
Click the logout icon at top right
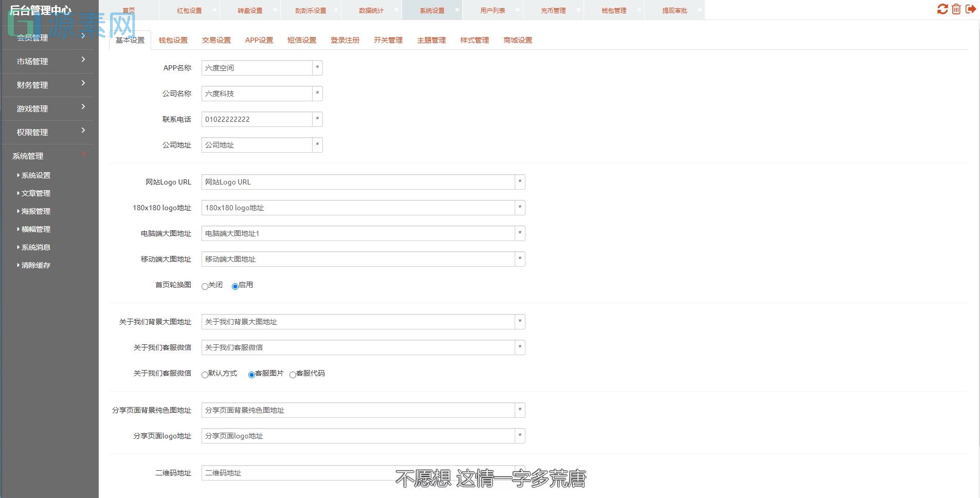click(x=970, y=9)
